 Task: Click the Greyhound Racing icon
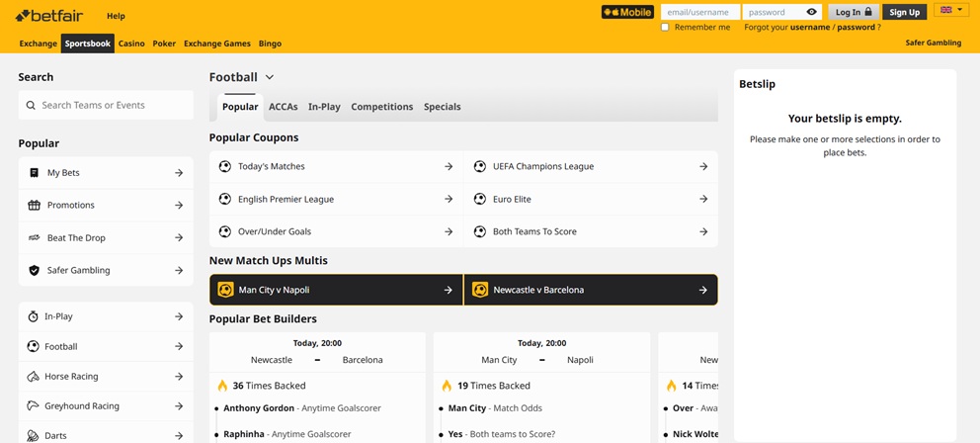tap(34, 406)
